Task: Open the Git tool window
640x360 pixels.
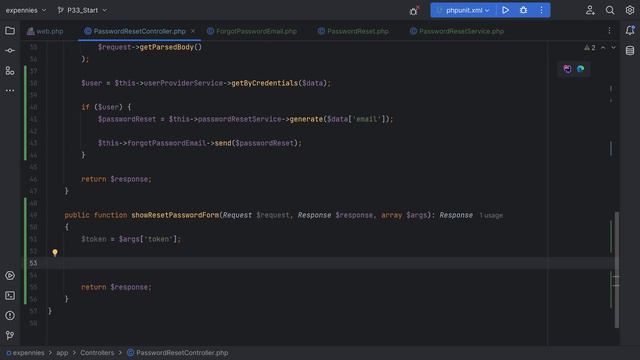Action: pos(10,336)
